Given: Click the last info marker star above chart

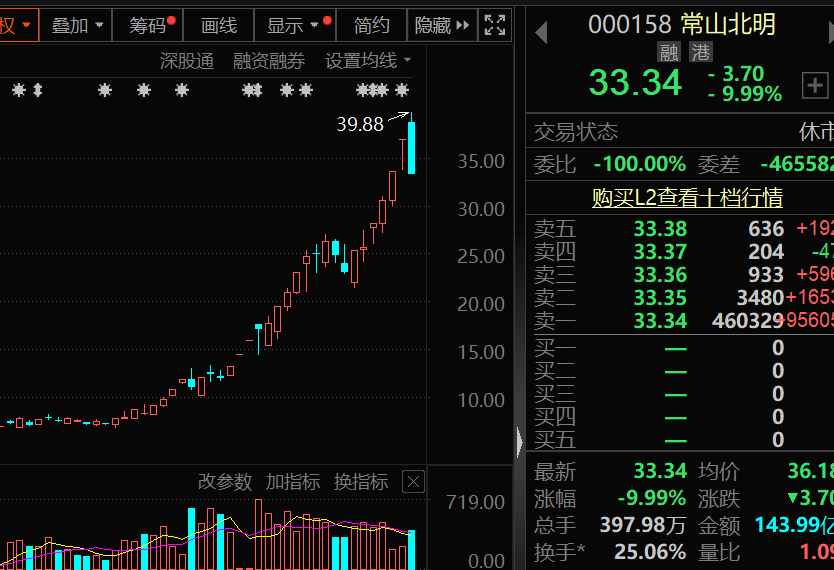Looking at the screenshot, I should click(403, 91).
